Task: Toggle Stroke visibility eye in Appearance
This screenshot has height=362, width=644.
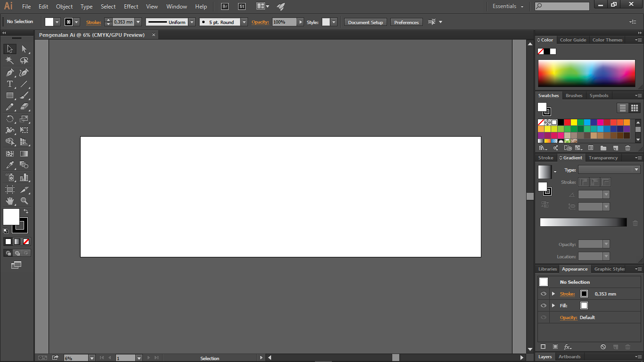Action: (x=544, y=294)
